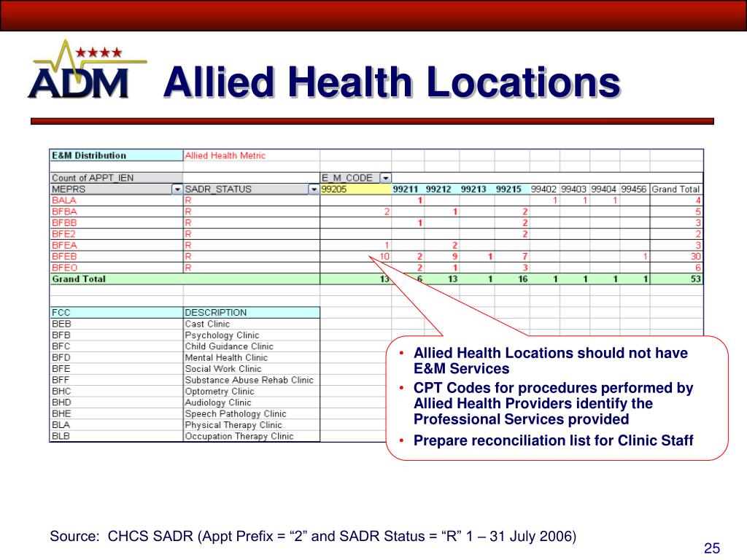The width and height of the screenshot is (747, 560).
Task: Select the 'Psychology Clinic' description
Action: pos(251,335)
